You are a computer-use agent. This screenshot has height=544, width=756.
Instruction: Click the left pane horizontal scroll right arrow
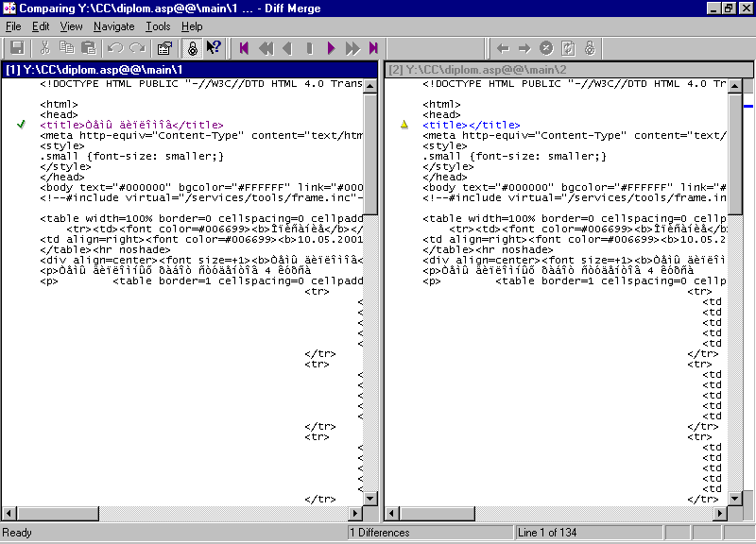355,514
